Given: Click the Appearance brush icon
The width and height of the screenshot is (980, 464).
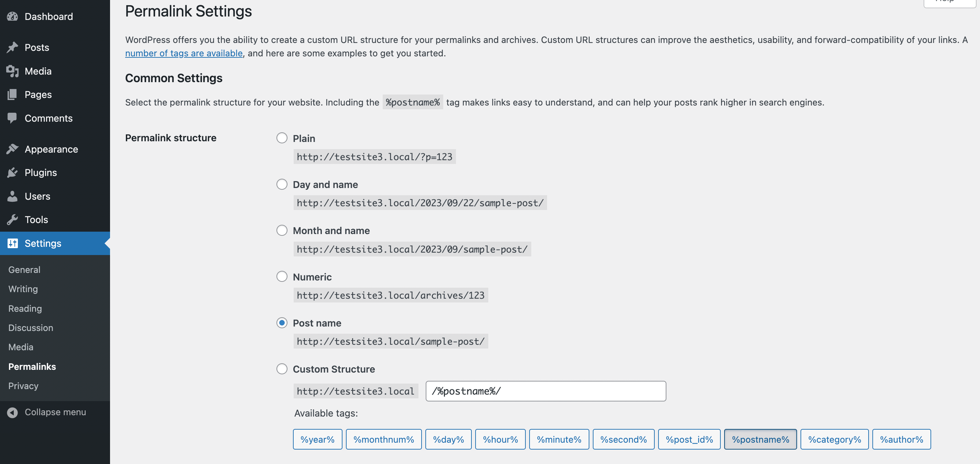Looking at the screenshot, I should coord(13,149).
